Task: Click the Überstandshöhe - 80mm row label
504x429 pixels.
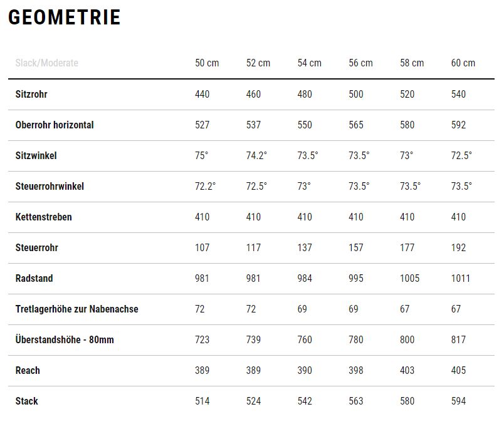Action: [x=65, y=339]
